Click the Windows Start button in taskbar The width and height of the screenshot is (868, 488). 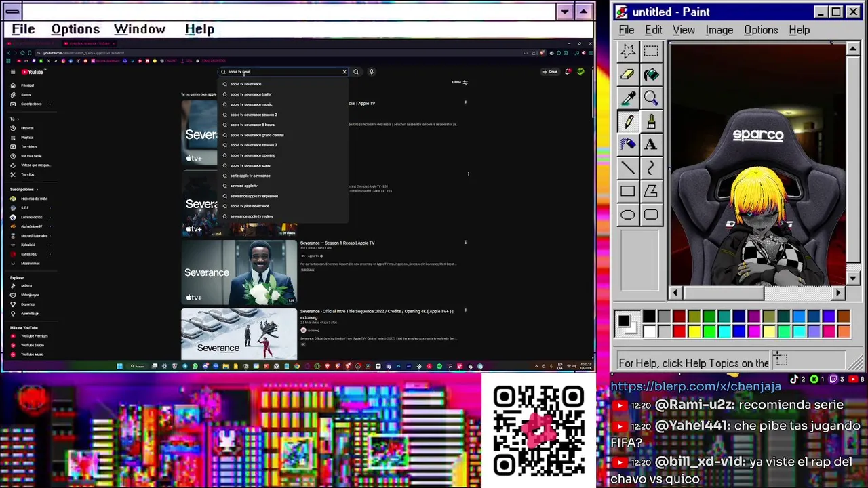119,366
